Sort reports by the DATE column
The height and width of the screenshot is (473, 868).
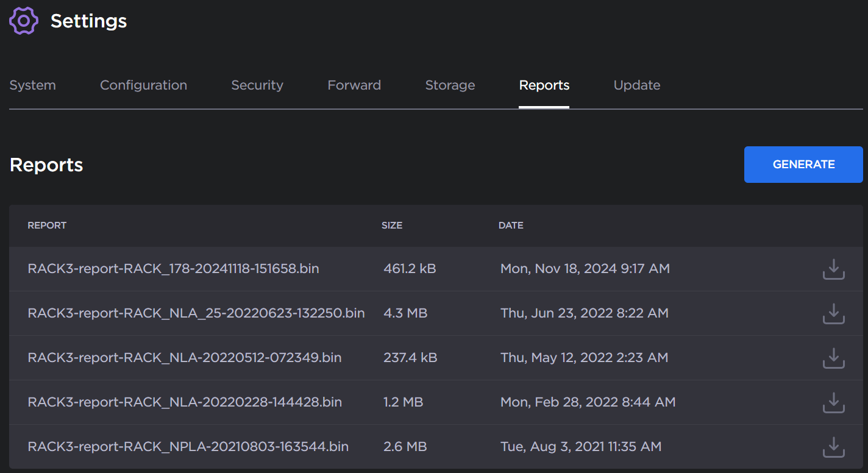coord(511,225)
